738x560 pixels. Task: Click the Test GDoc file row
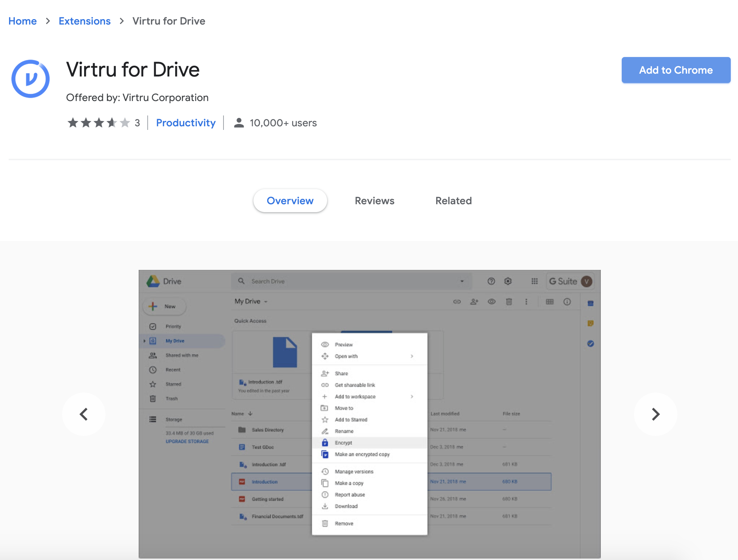point(391,447)
